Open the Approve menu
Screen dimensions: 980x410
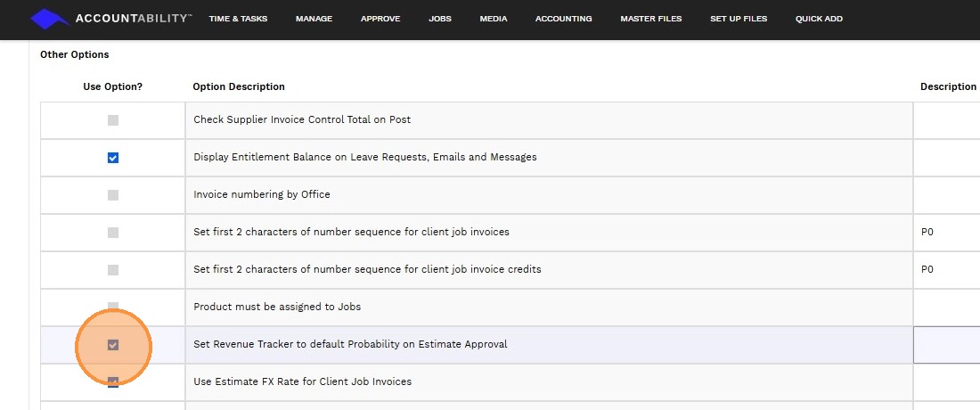tap(380, 19)
